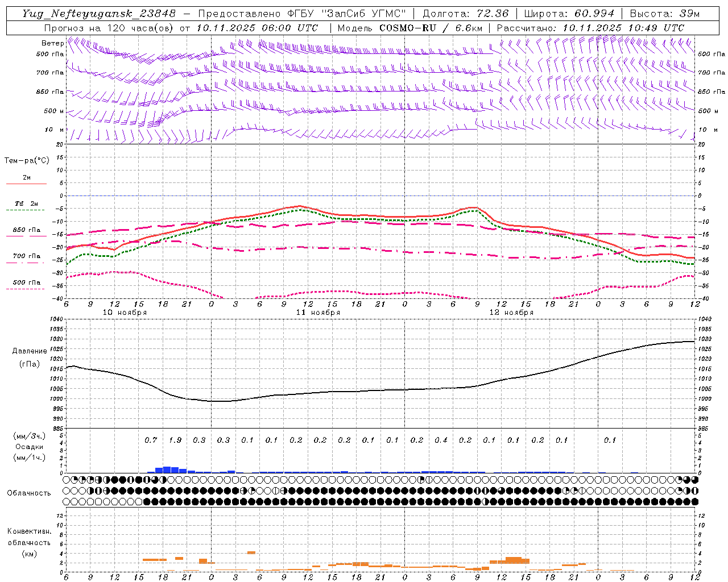Click the Широта: 60.994 field
The height and width of the screenshot is (582, 728).
569,14
